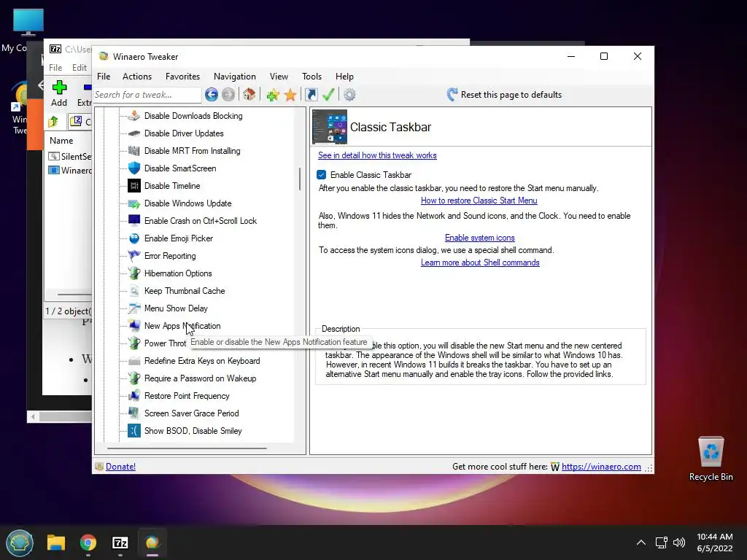This screenshot has height=560, width=747.
Task: Open the volume speaker tray icon
Action: (679, 542)
